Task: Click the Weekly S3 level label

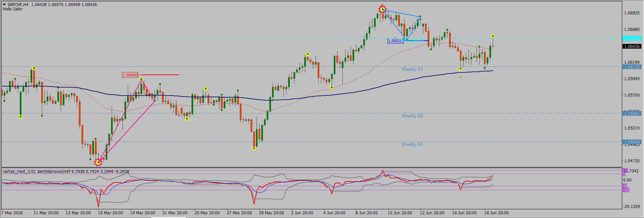Action: [x=412, y=144]
